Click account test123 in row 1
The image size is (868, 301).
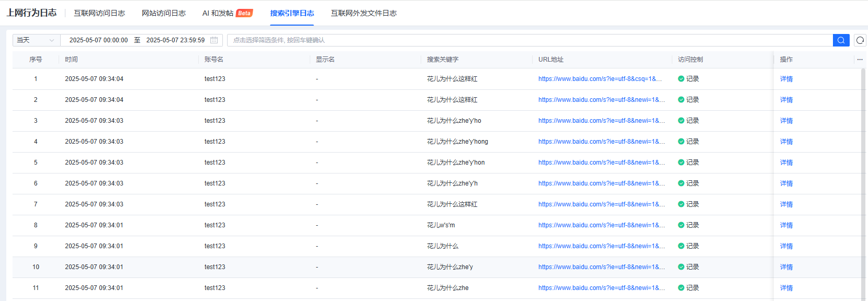215,79
